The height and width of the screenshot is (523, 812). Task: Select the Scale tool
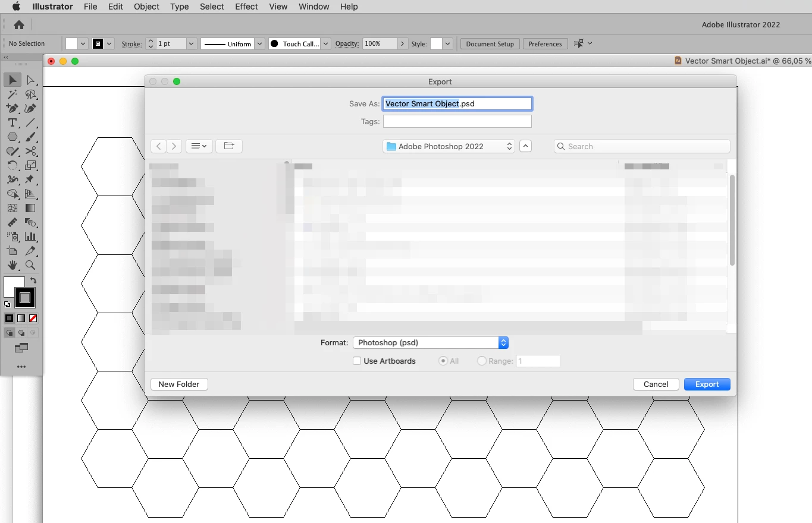[x=31, y=165]
